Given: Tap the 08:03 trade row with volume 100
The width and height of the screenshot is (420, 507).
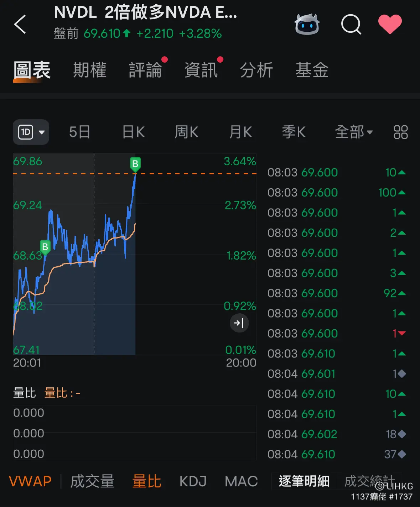Looking at the screenshot, I should click(337, 193).
